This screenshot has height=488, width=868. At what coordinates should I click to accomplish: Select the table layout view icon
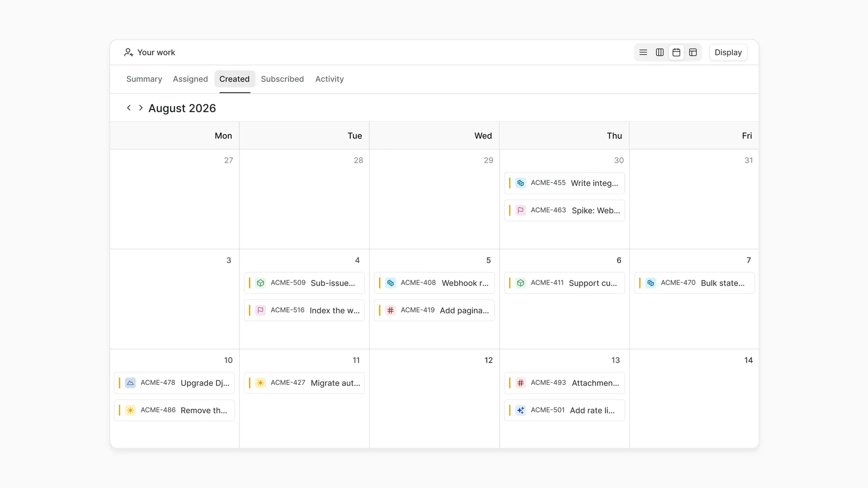[x=693, y=52]
